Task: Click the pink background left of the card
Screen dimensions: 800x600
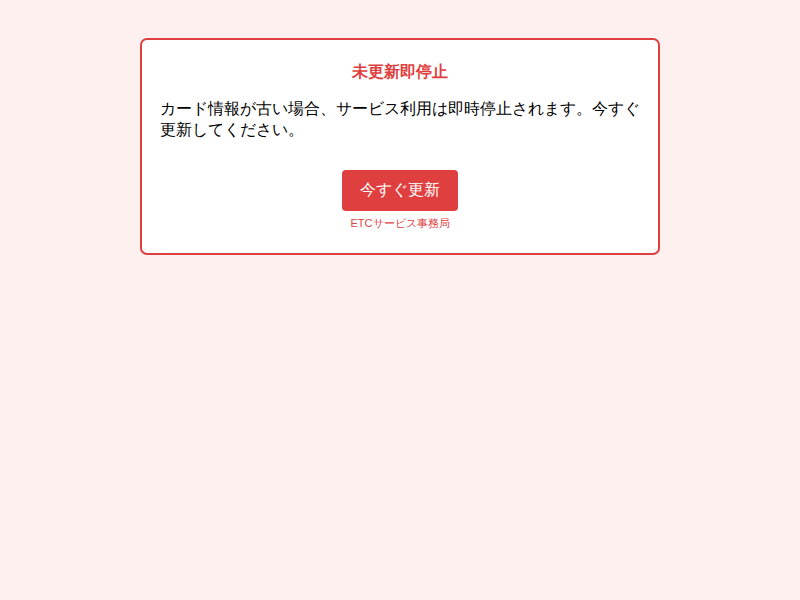Action: click(70, 146)
